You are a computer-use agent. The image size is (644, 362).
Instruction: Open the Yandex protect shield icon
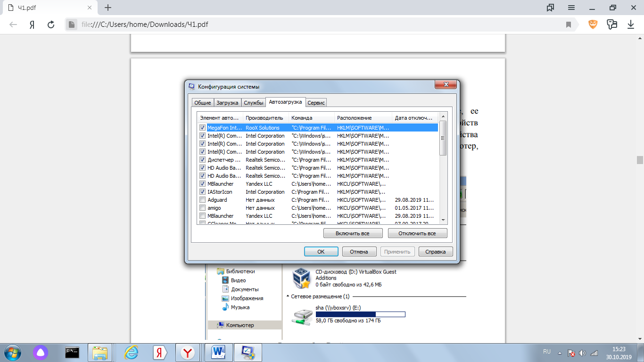pos(593,24)
